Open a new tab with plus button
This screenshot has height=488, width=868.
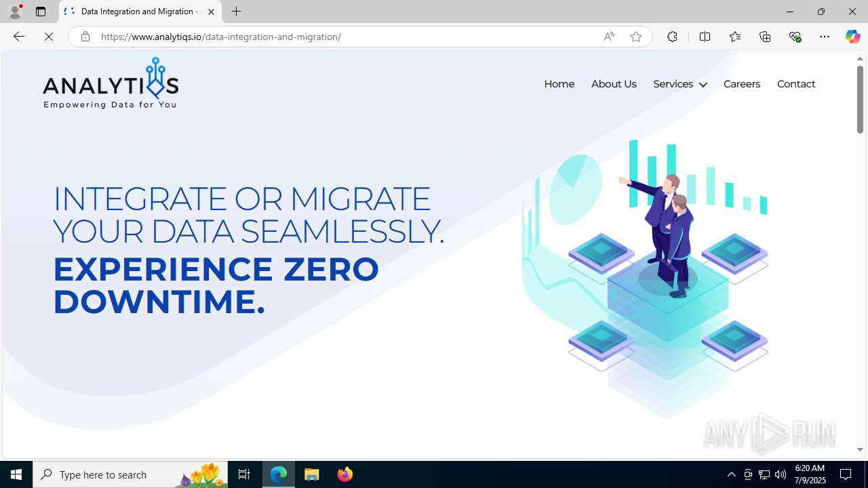pyautogui.click(x=237, y=12)
